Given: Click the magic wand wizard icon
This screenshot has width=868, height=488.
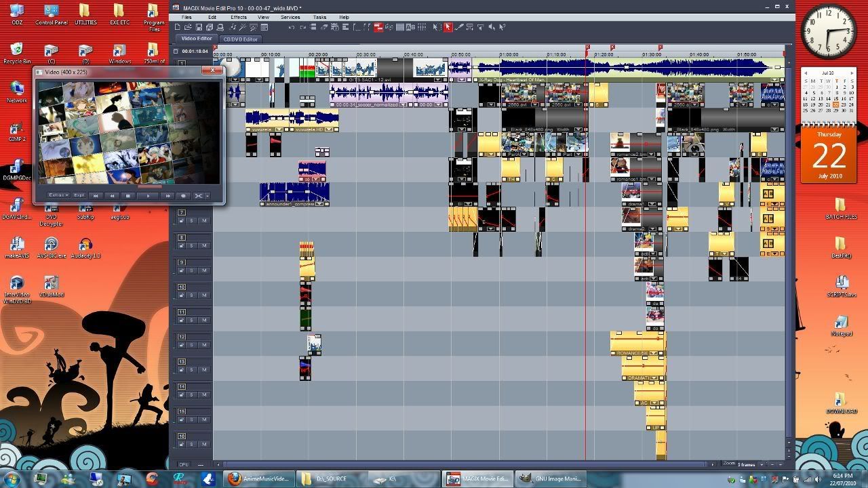Looking at the screenshot, I should [242, 27].
